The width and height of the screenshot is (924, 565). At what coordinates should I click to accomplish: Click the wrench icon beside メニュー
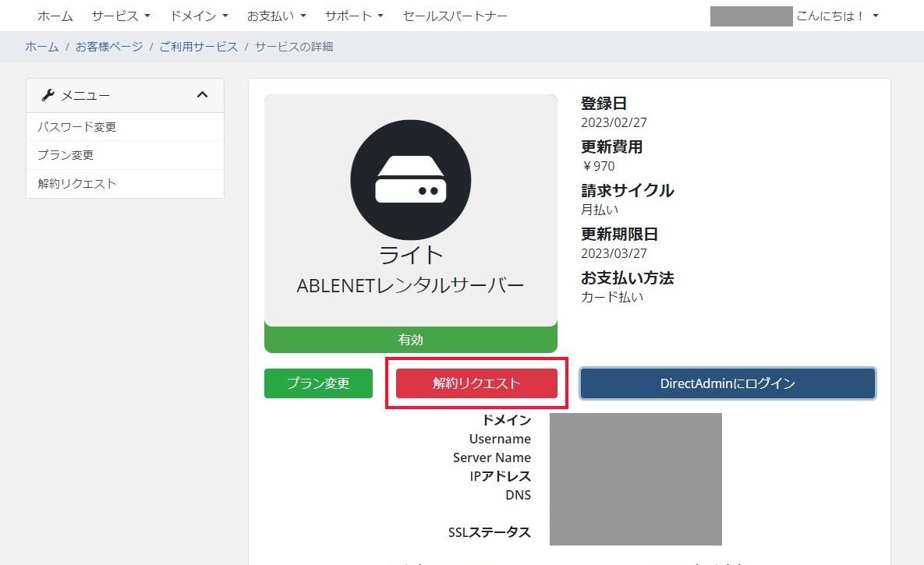click(x=48, y=95)
